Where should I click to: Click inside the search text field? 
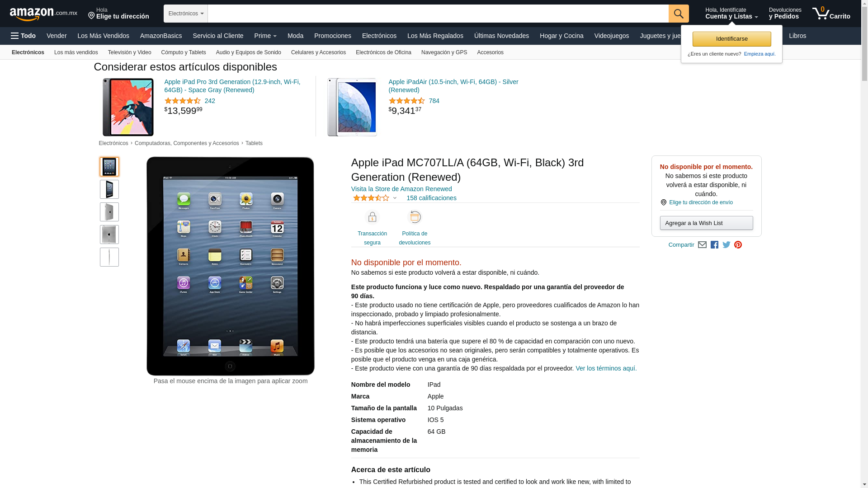pyautogui.click(x=438, y=14)
